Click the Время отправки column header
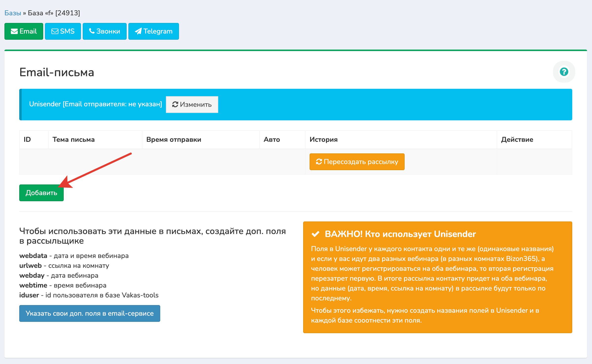 click(174, 140)
